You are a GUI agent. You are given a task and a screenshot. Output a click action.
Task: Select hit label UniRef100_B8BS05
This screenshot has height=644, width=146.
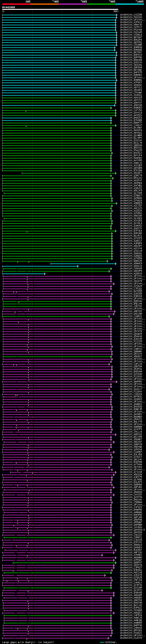tap(131, 261)
